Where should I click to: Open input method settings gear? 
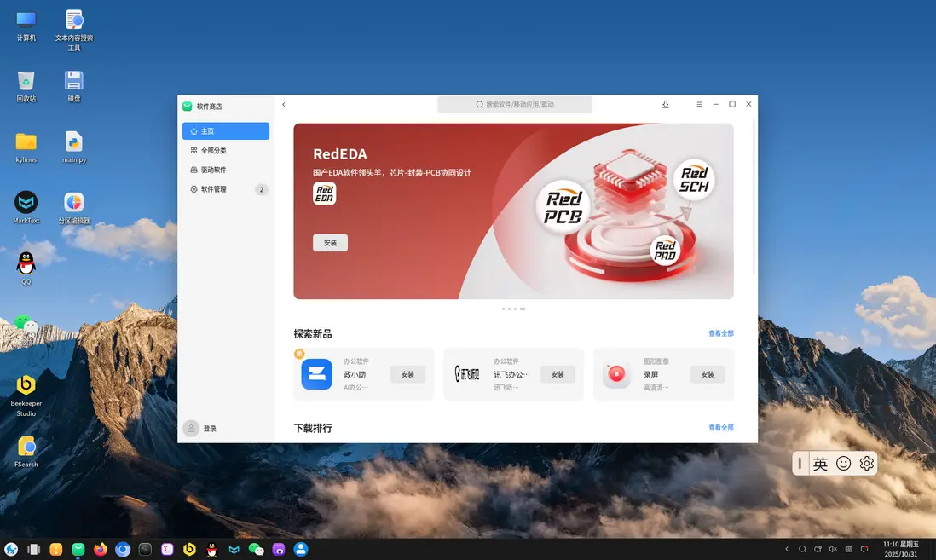pyautogui.click(x=867, y=464)
